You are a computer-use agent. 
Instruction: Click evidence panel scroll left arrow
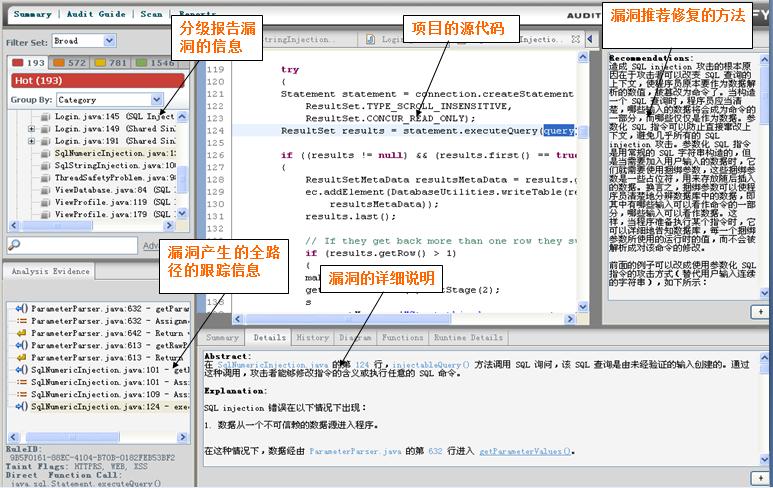click(14, 437)
